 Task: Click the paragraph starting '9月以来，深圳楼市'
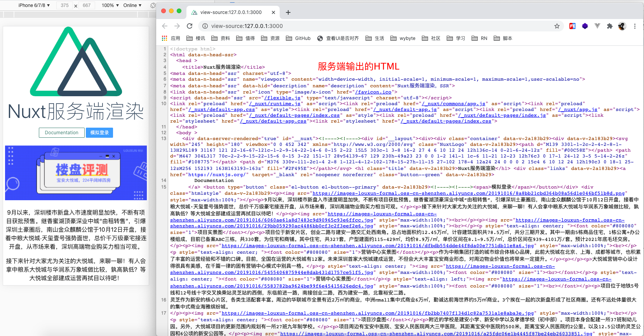point(76,230)
